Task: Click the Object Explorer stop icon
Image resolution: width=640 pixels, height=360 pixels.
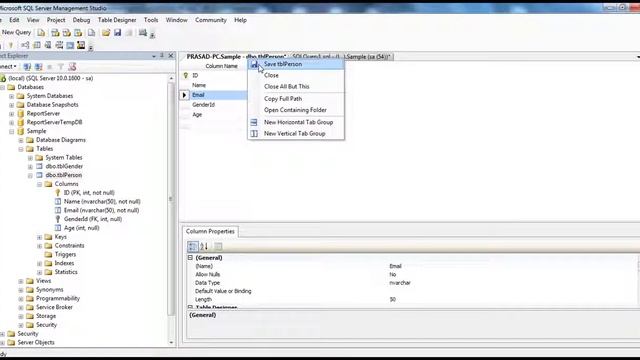Action: tap(50, 67)
